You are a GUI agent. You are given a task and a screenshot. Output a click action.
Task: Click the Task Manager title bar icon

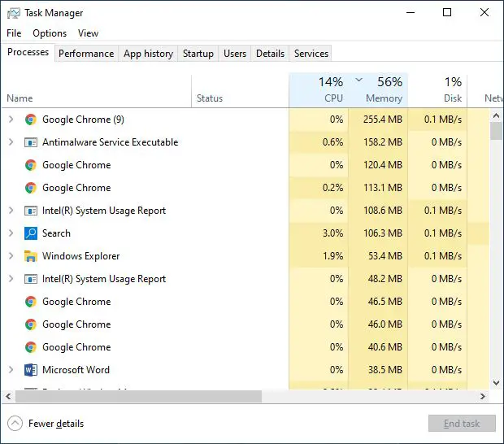pos(13,13)
